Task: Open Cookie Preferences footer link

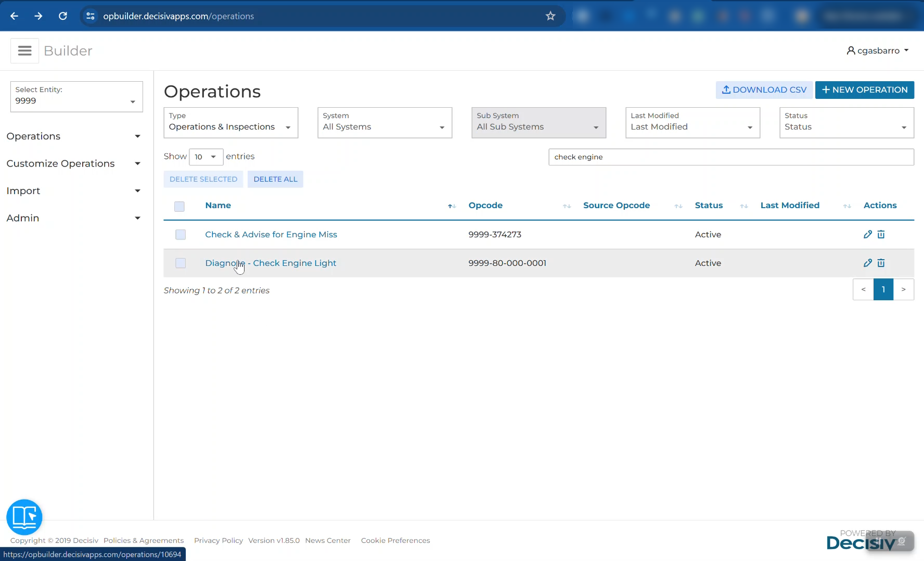Action: coord(395,540)
